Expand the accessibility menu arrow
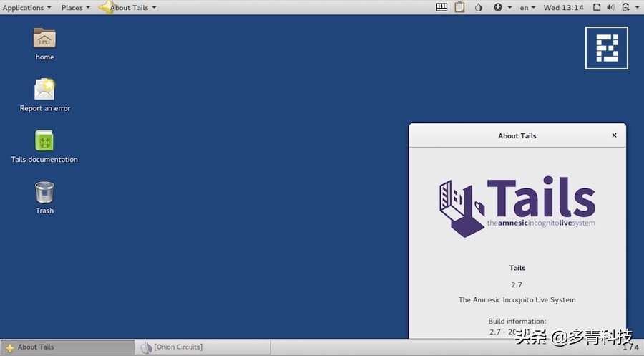The image size is (644, 356). pos(509,7)
